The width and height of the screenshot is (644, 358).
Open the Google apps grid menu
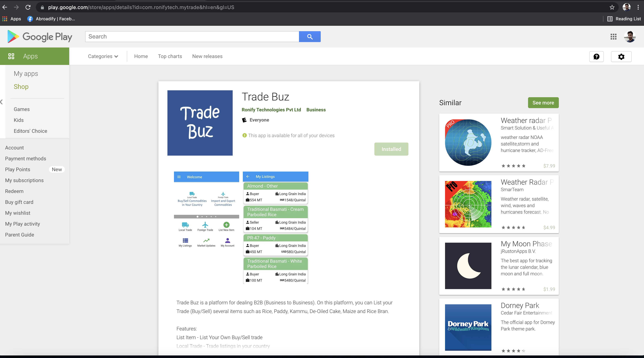pyautogui.click(x=613, y=36)
